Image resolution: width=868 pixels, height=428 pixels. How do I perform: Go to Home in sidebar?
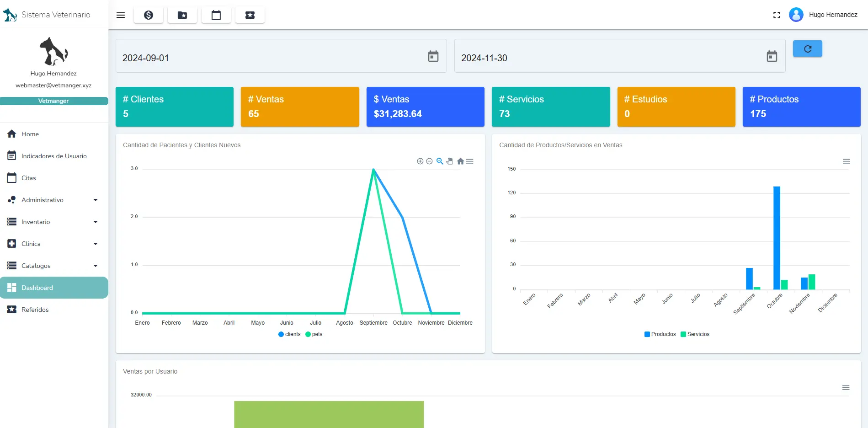pos(54,134)
